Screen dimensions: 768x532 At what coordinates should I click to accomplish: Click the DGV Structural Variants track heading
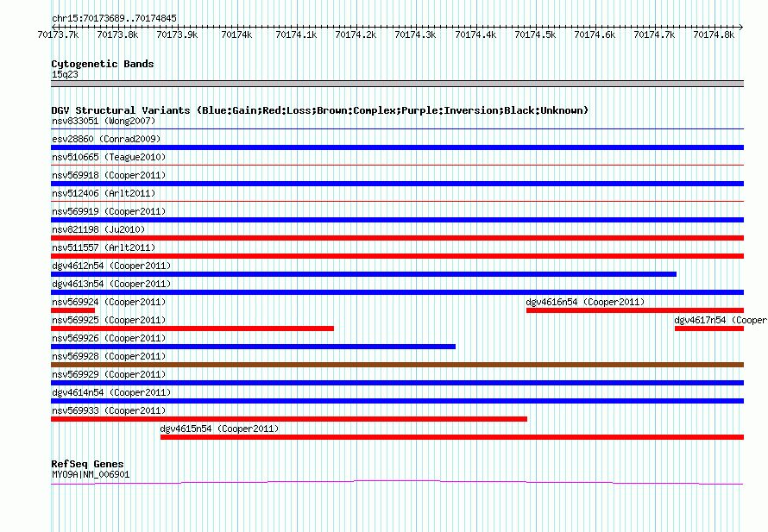[320, 110]
